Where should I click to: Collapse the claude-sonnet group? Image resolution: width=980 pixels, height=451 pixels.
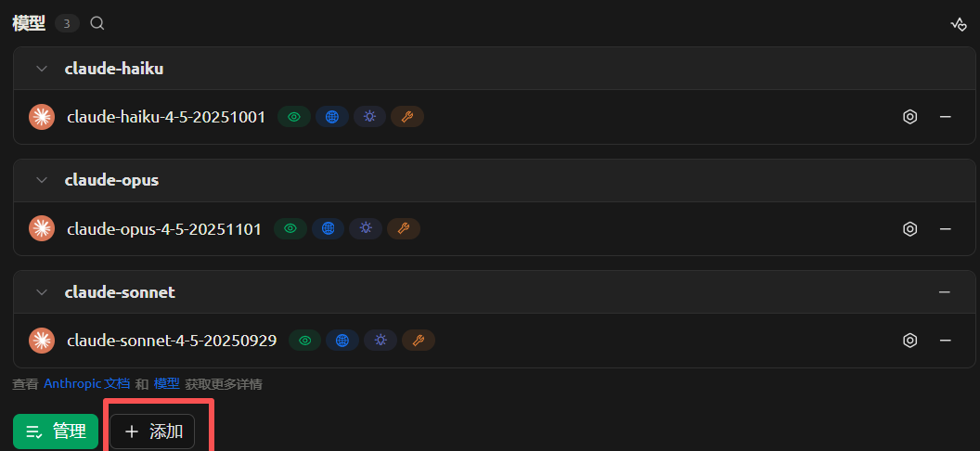41,292
